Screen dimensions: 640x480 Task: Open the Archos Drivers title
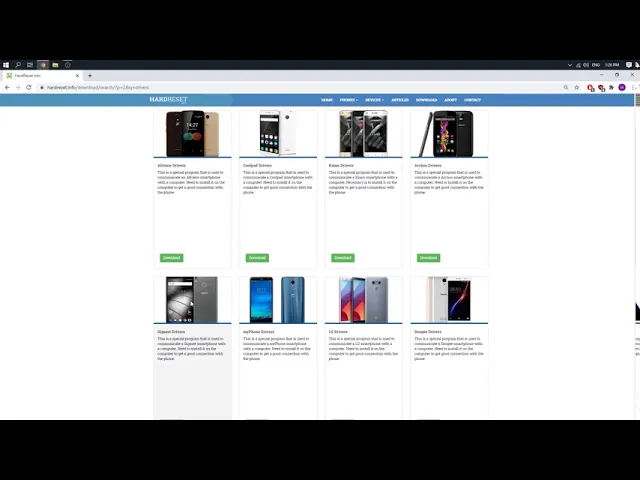pyautogui.click(x=428, y=166)
